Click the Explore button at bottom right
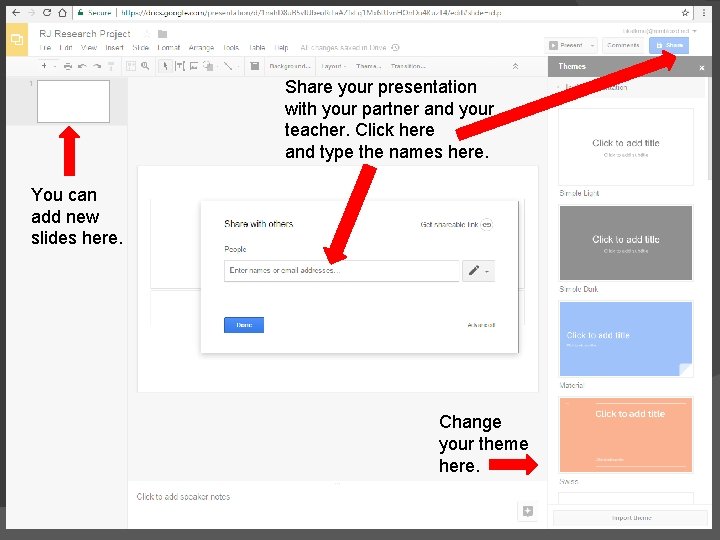This screenshot has height=540, width=720. click(x=528, y=511)
